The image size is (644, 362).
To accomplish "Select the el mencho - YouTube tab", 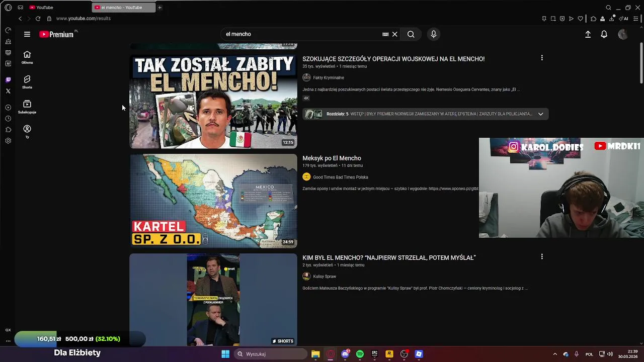I will (x=124, y=8).
